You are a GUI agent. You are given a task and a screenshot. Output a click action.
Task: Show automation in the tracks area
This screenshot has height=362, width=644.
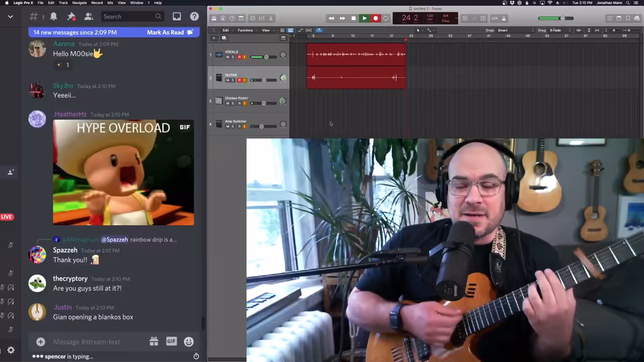point(300,30)
